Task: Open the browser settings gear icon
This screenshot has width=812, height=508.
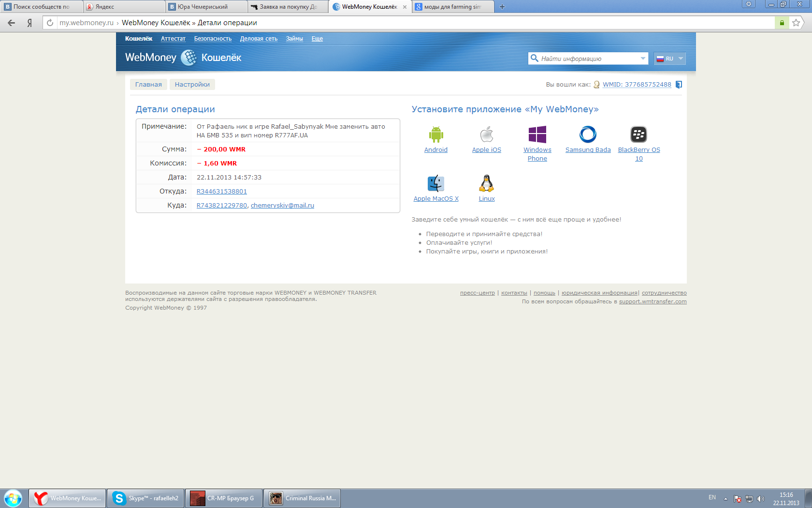Action: tap(749, 4)
